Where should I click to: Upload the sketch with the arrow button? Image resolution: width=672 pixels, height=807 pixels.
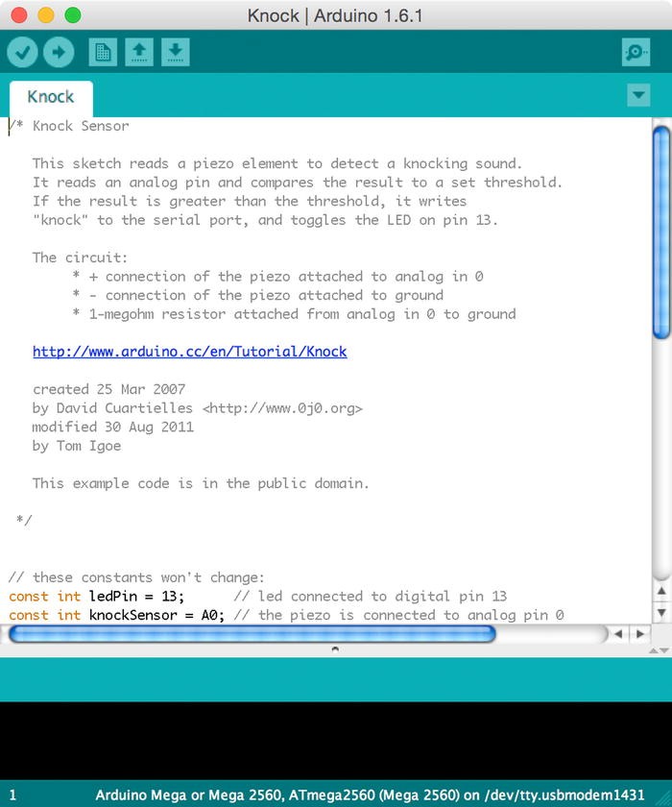(x=59, y=52)
